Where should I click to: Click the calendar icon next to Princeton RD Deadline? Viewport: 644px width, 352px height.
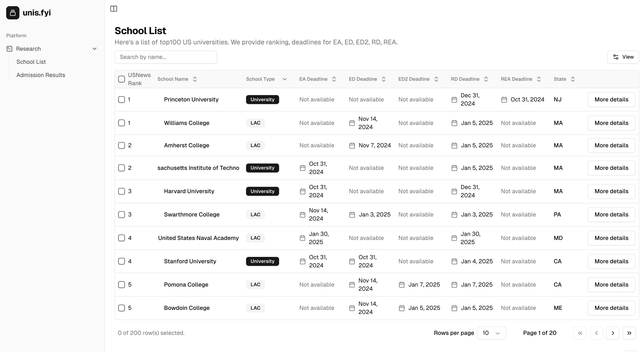(x=454, y=99)
